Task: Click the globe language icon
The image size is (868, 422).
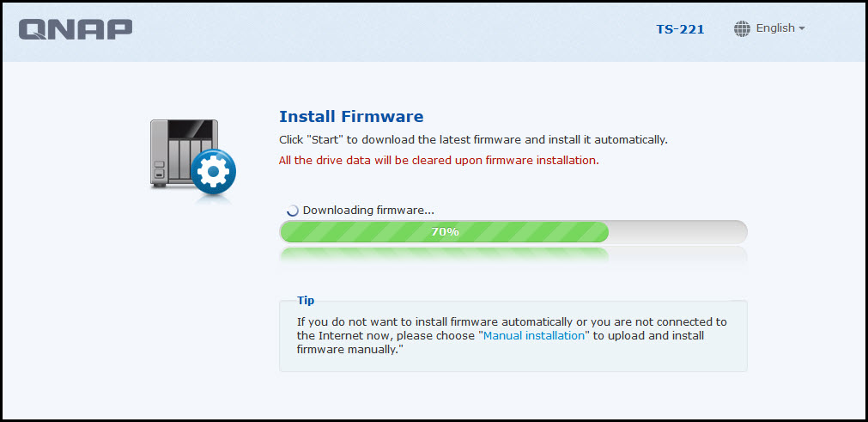Action: point(742,29)
